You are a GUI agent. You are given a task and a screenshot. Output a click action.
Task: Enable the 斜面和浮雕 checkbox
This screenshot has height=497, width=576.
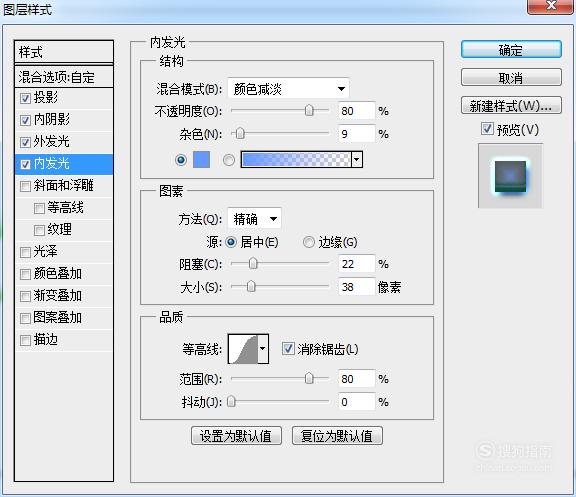pos(25,186)
